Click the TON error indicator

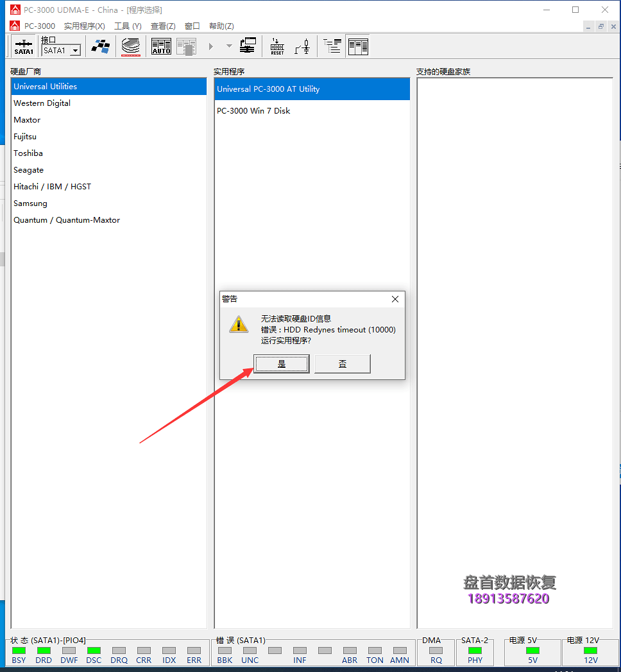click(375, 655)
